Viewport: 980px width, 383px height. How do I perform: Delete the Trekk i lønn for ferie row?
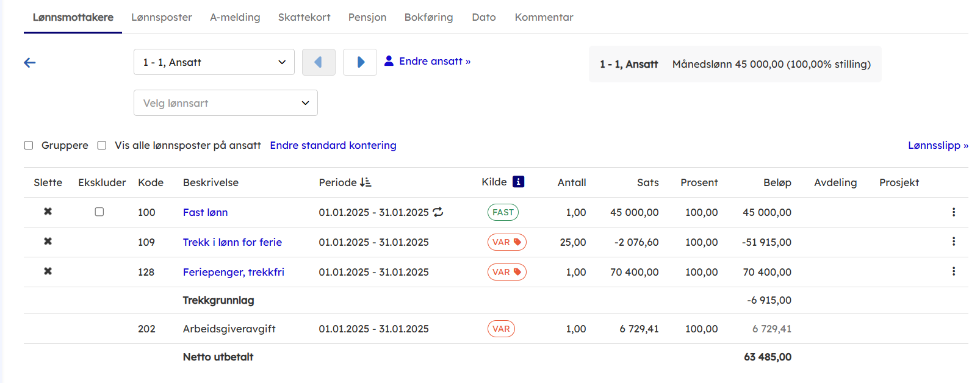pyautogui.click(x=48, y=242)
